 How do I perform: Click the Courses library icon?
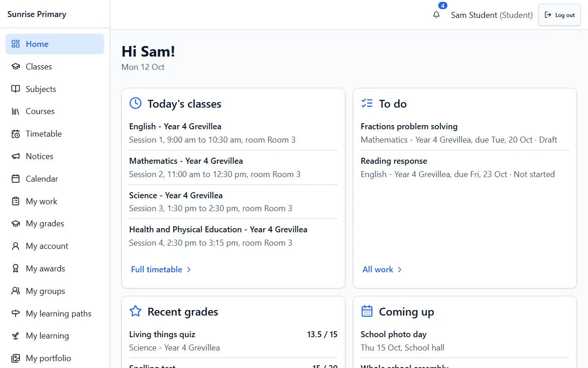[x=16, y=111]
